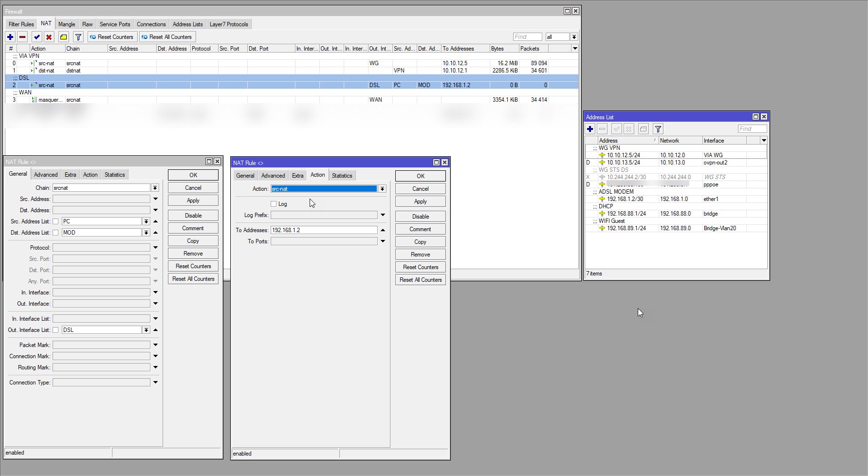Click Apply in the Action NAT Rule window

click(420, 201)
